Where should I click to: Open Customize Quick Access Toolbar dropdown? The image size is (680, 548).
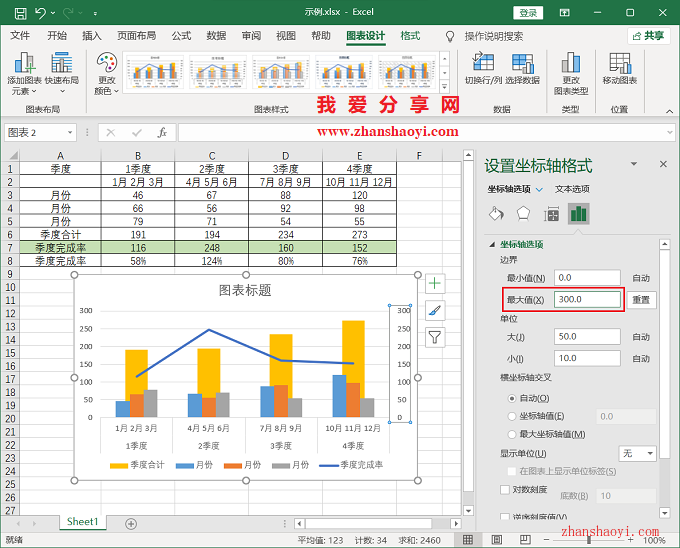click(95, 13)
